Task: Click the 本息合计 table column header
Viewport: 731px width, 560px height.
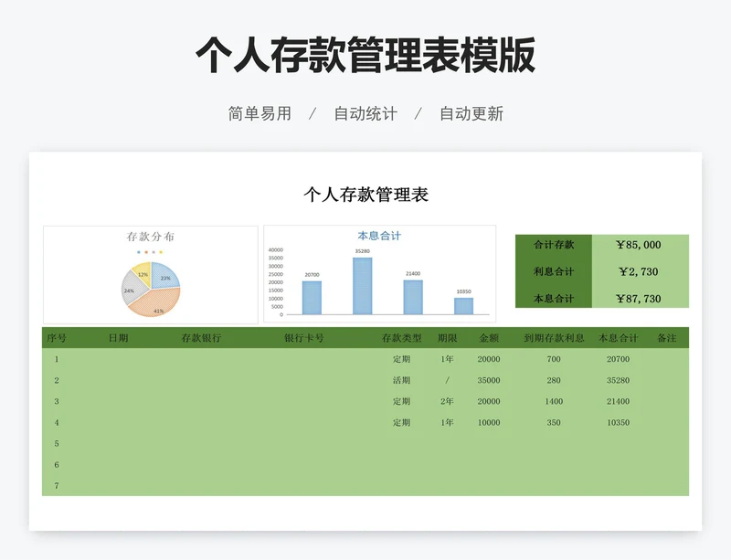Action: pyautogui.click(x=619, y=338)
